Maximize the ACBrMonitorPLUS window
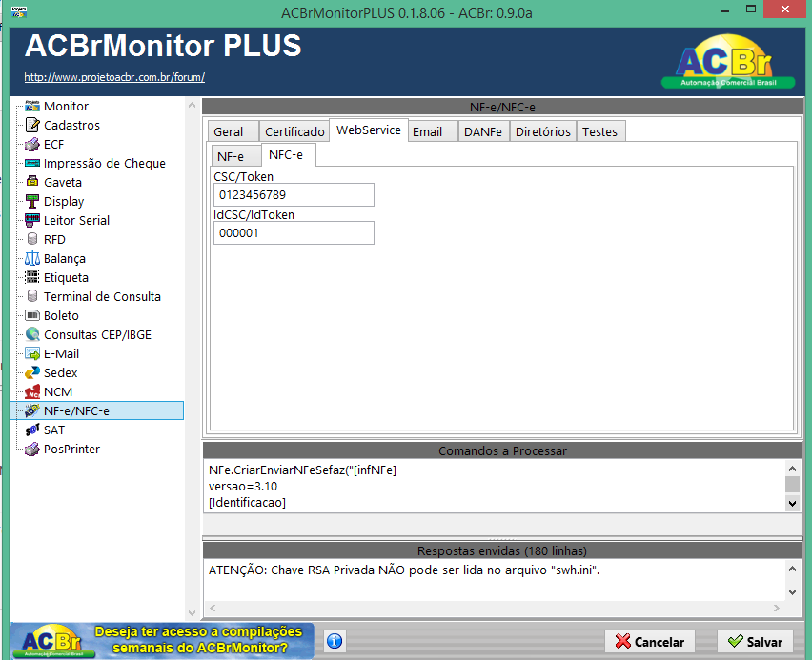 [751, 10]
